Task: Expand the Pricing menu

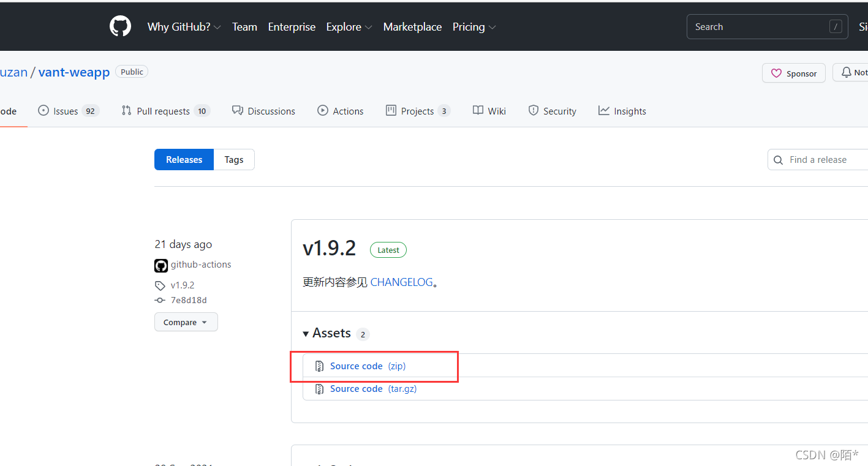Action: [474, 27]
